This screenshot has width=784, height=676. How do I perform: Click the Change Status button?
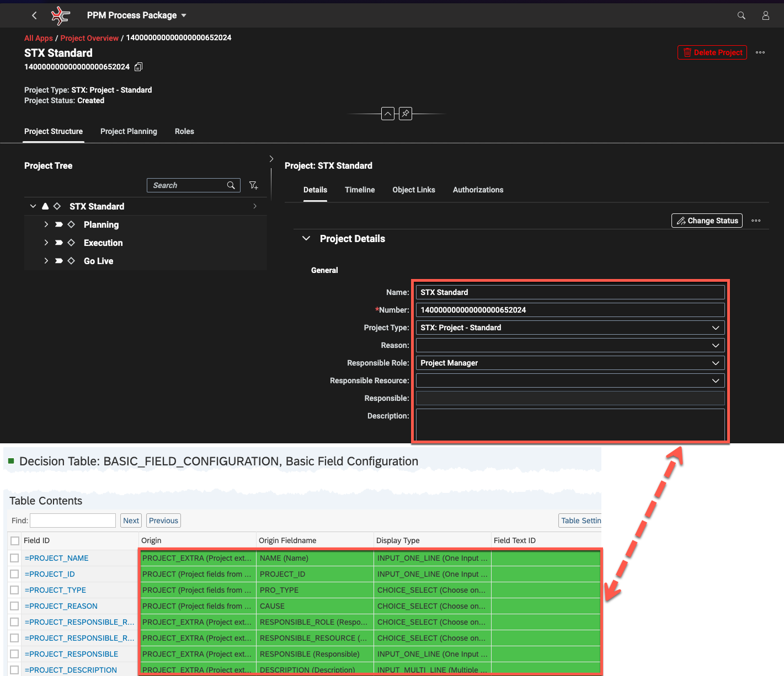click(x=707, y=221)
